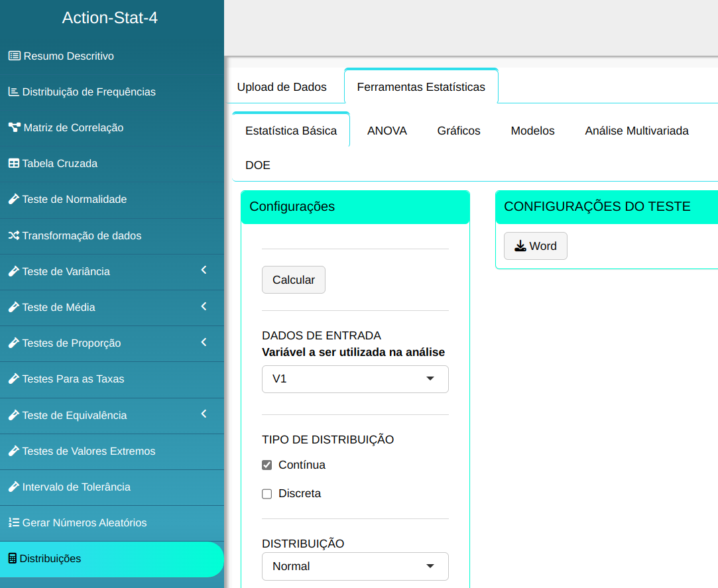Click the Tabela Cruzada table icon

[x=13, y=164]
